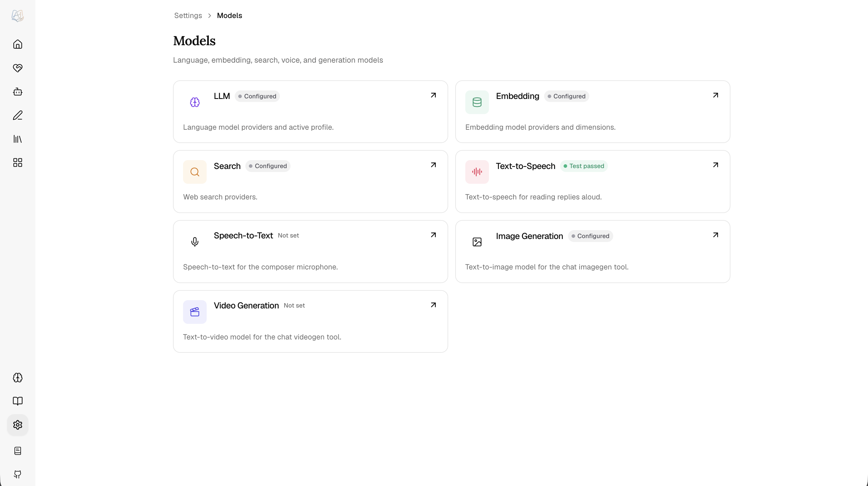Click the GitHub icon in sidebar

click(17, 474)
